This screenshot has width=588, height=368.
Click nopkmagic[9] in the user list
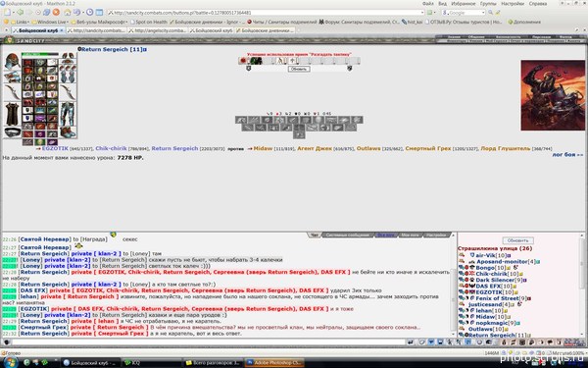(x=496, y=323)
